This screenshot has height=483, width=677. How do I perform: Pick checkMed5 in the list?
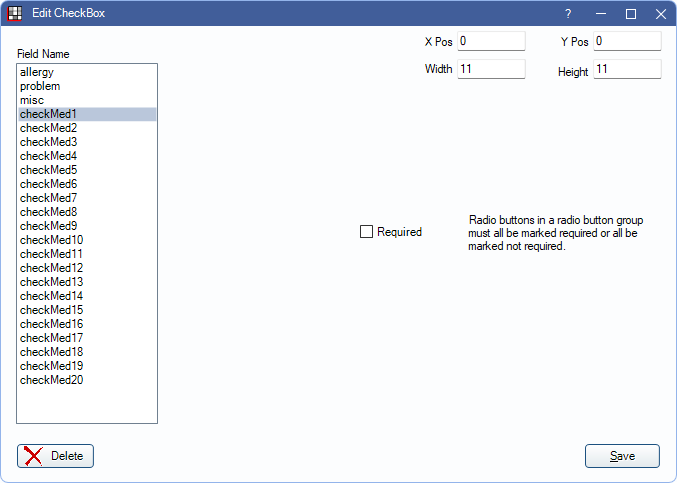point(48,171)
